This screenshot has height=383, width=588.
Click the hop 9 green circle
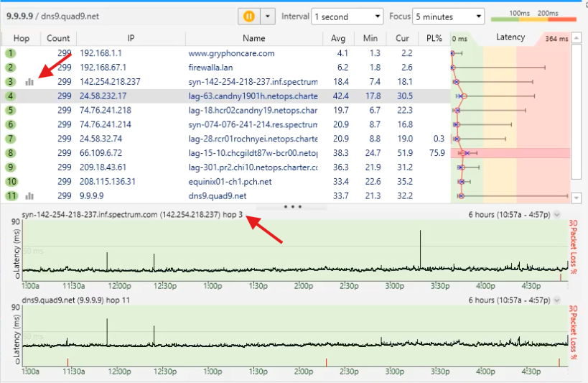tap(11, 167)
